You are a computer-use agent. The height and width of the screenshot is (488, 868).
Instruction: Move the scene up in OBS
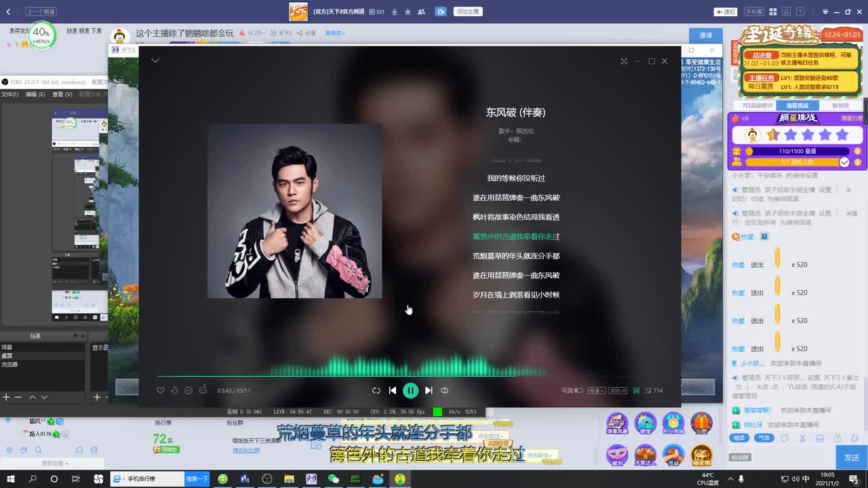(x=33, y=397)
